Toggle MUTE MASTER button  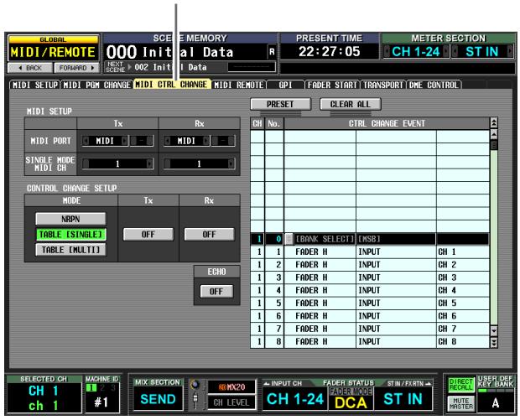pyautogui.click(x=461, y=403)
